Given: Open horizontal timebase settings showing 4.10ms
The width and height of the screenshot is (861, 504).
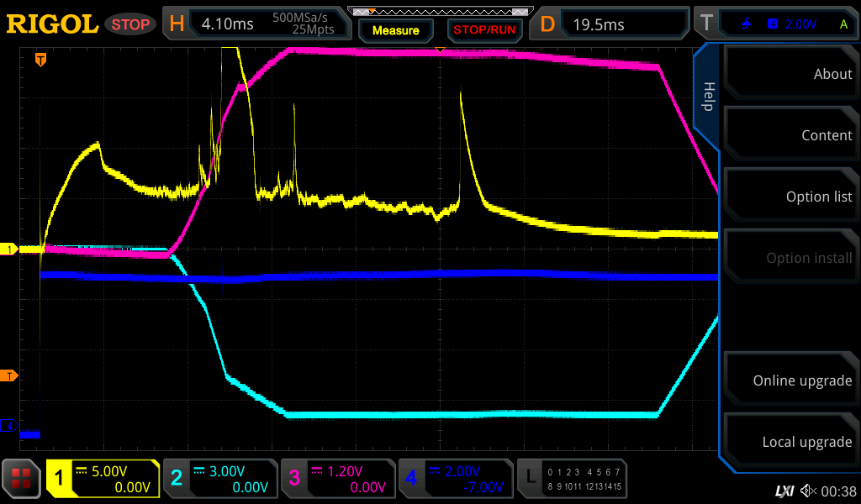Looking at the screenshot, I should pyautogui.click(x=256, y=24).
